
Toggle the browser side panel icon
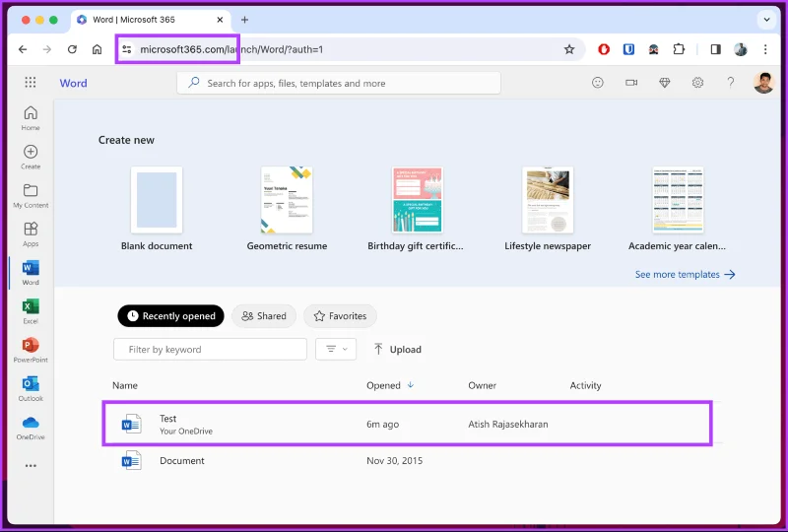(x=716, y=49)
